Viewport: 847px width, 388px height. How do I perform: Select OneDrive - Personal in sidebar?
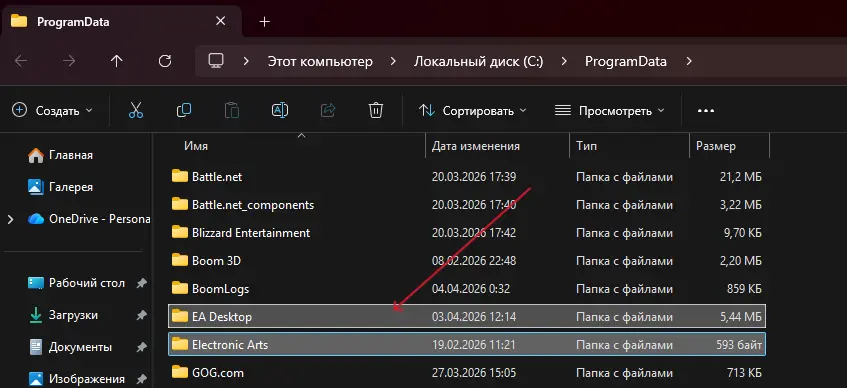coord(89,219)
